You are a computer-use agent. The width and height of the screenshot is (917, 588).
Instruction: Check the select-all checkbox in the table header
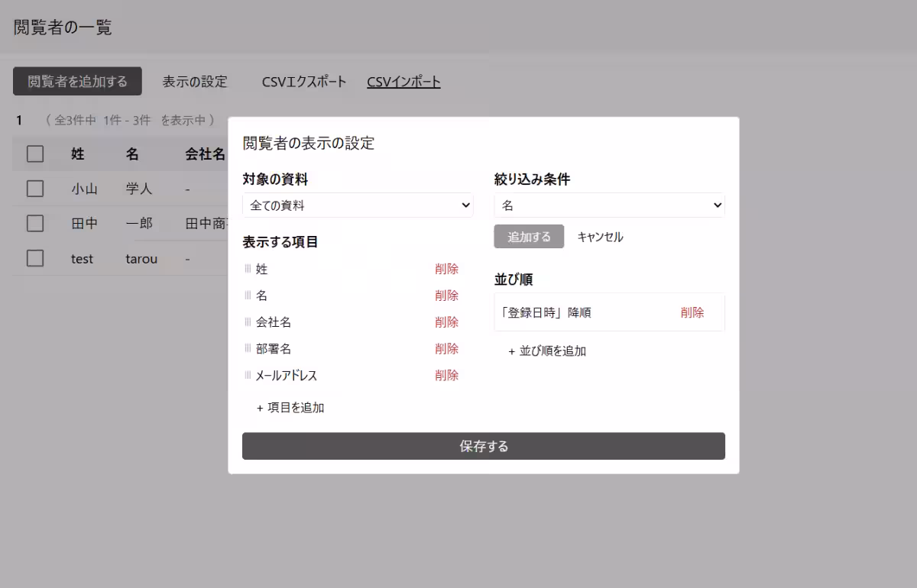coord(34,153)
